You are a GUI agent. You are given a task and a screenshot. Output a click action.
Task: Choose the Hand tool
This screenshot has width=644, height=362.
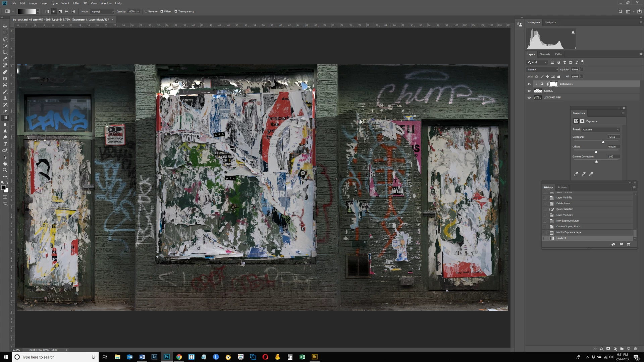pyautogui.click(x=5, y=164)
